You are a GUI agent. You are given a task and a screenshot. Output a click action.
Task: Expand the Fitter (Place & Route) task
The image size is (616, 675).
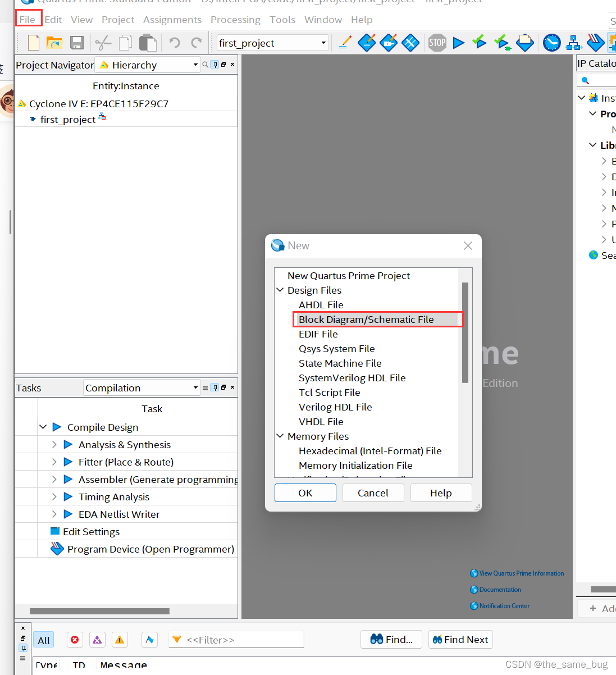pos(54,462)
